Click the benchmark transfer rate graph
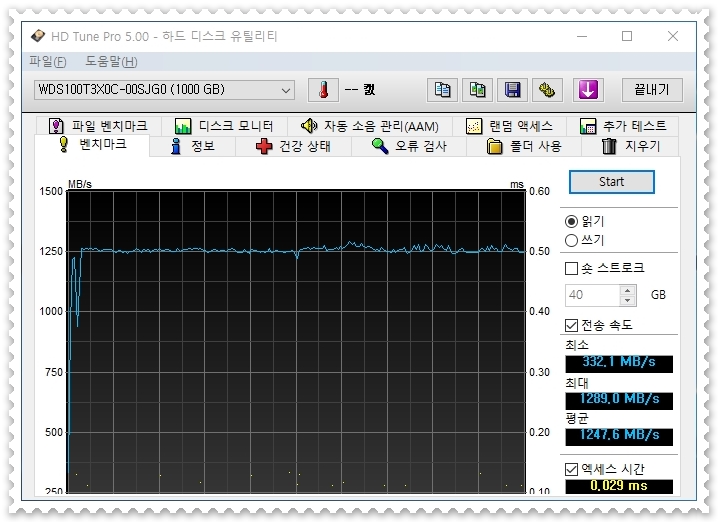Screen dimensions: 718x522 (296, 342)
